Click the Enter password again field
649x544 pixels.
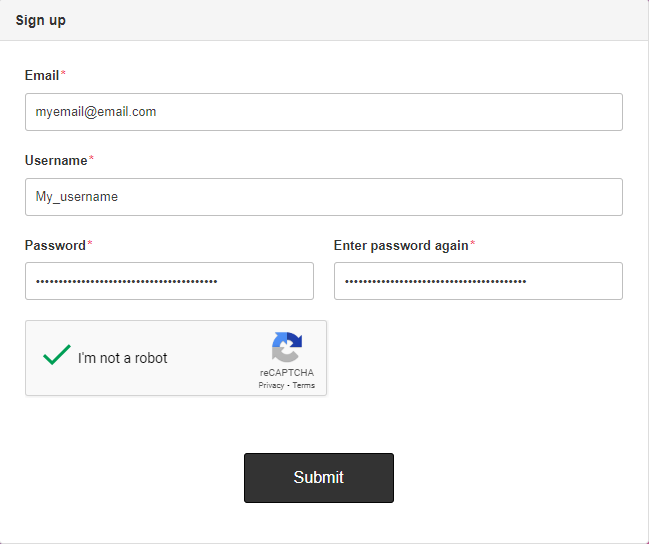[x=478, y=281]
